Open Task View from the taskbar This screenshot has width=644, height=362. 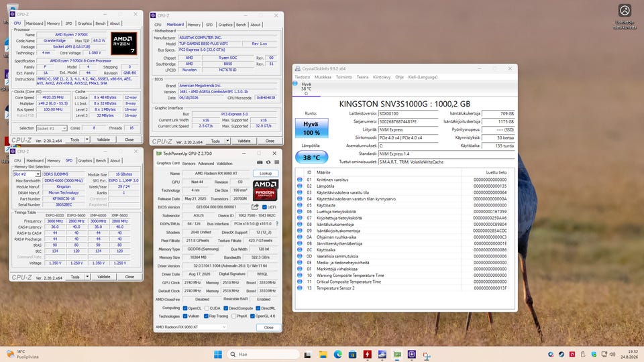point(308,354)
